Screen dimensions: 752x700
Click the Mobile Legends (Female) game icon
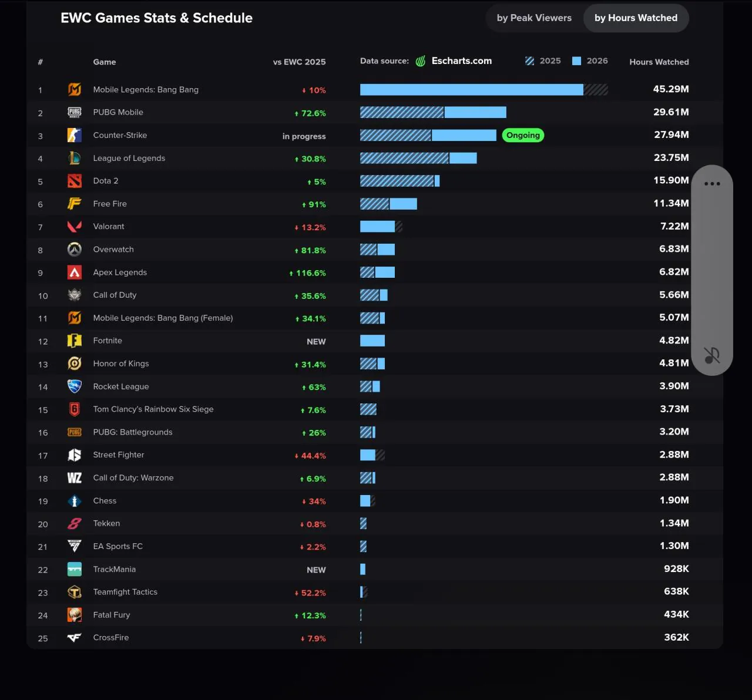(x=75, y=318)
